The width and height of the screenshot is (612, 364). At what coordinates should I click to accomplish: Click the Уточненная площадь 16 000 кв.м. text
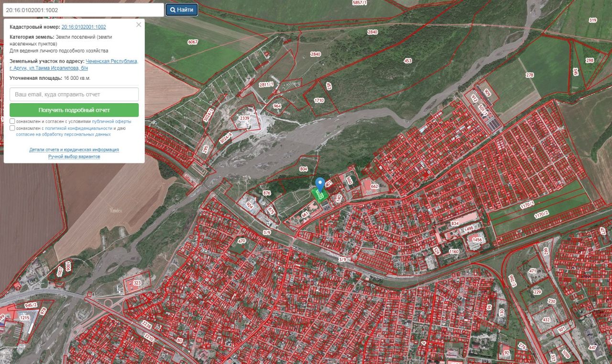click(50, 78)
